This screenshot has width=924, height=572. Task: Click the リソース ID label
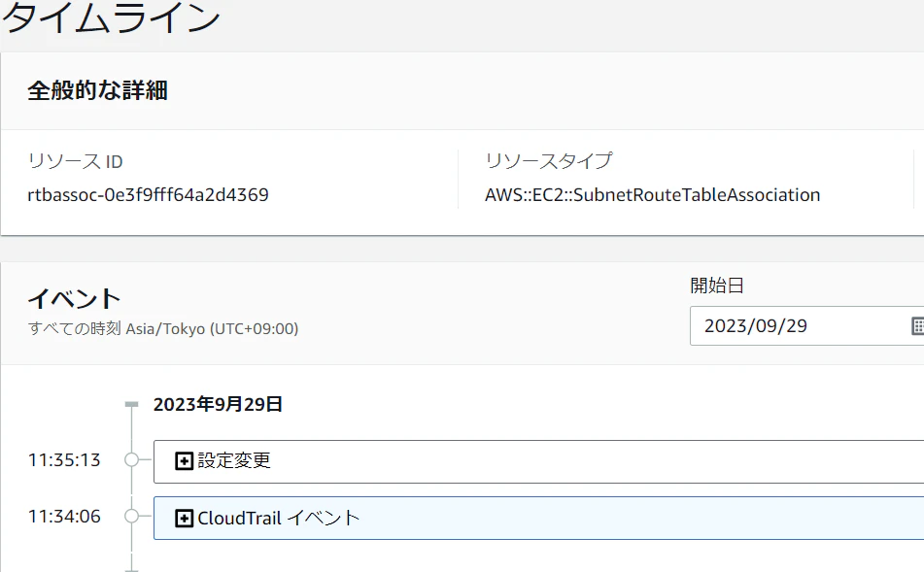pyautogui.click(x=75, y=161)
